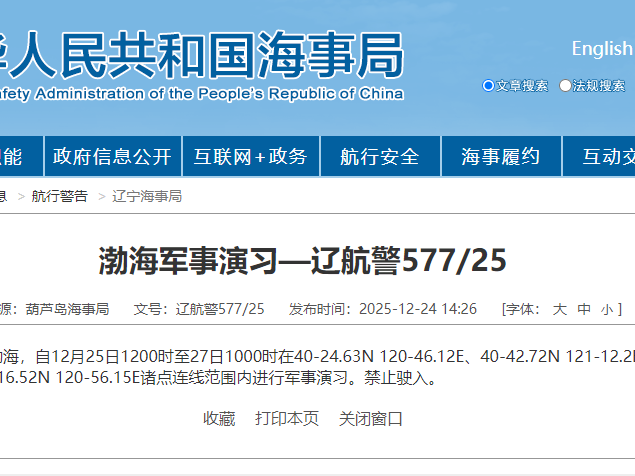Set font size to 小
The image size is (635, 476).
(x=607, y=309)
